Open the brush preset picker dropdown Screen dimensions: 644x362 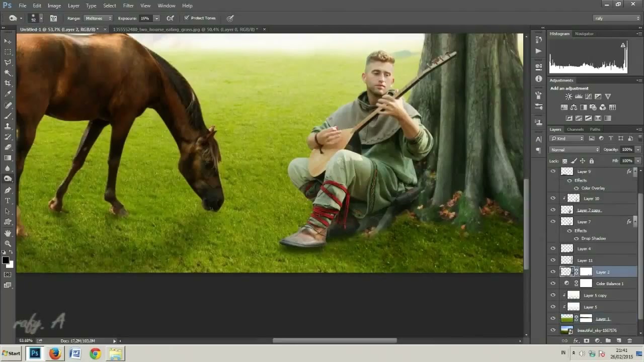point(41,18)
